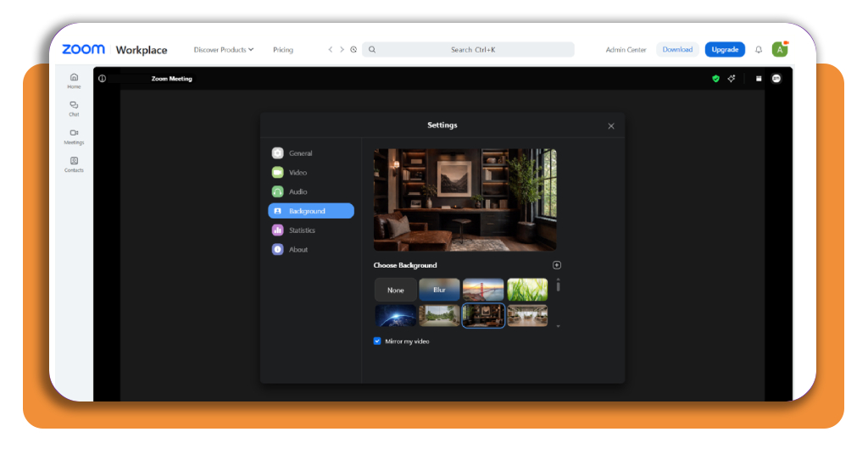Click the view layout icon in meeting header
Image resolution: width=868 pixels, height=454 pixels.
click(x=759, y=79)
